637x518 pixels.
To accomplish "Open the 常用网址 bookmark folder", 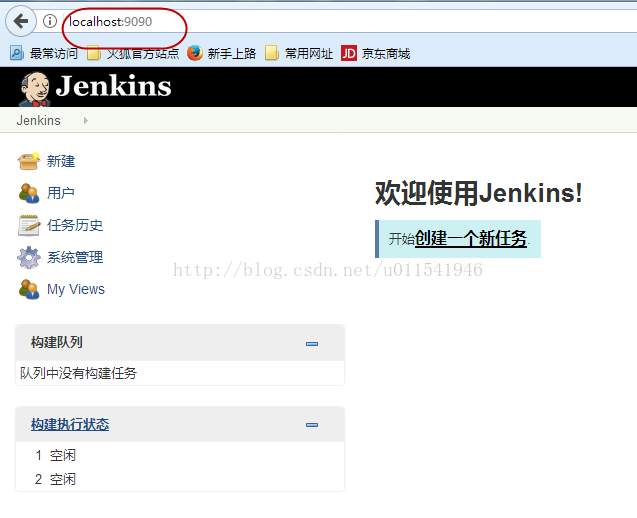I will [x=299, y=53].
